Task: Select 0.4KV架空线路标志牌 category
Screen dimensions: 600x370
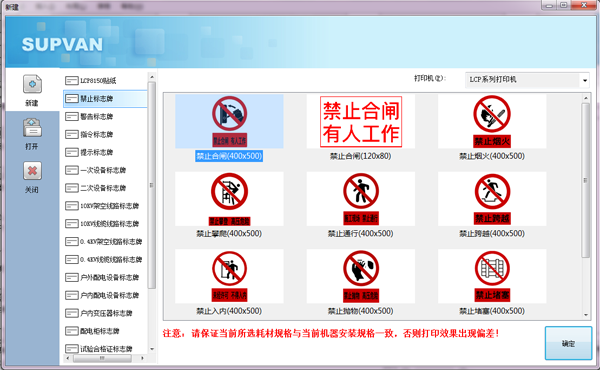Action: (105, 241)
